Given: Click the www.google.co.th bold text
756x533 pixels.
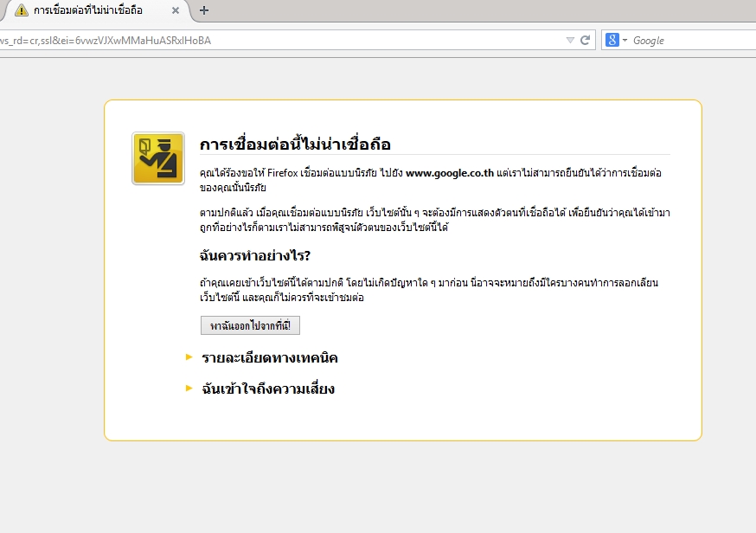Looking at the screenshot, I should tap(450, 173).
